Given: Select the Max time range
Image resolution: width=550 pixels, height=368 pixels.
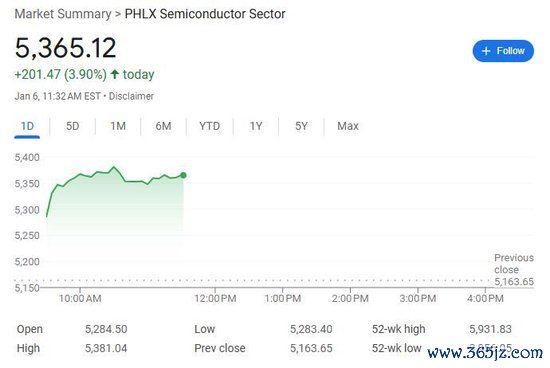Looking at the screenshot, I should click(x=348, y=126).
